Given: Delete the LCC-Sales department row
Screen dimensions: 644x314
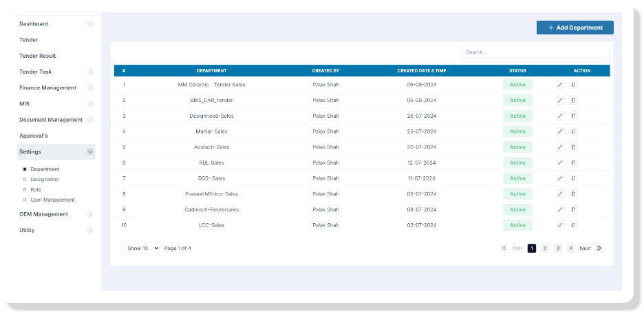Looking at the screenshot, I should (x=573, y=225).
